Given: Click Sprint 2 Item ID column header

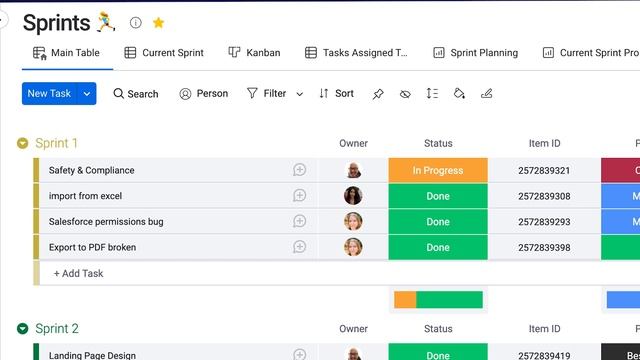Looking at the screenshot, I should 544,329.
